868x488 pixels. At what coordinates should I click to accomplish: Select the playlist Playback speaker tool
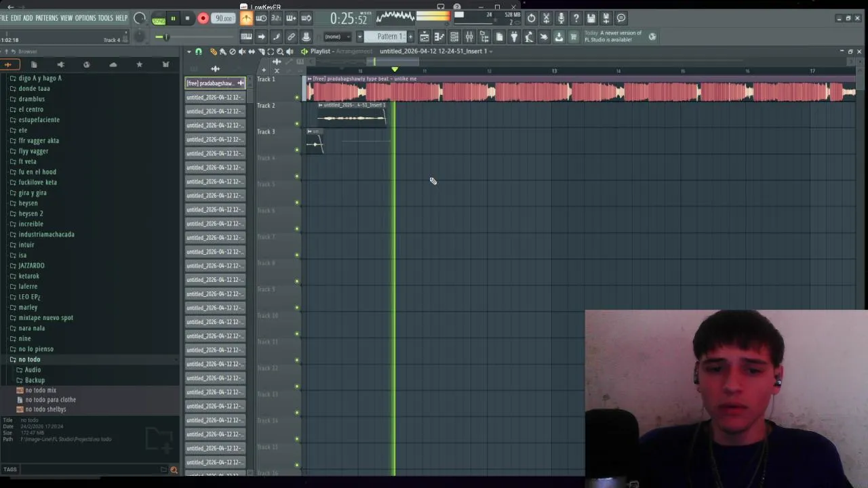290,52
